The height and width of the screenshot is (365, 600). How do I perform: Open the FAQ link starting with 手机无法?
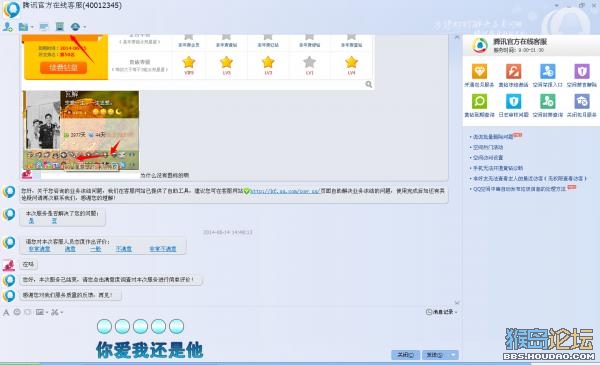click(498, 168)
